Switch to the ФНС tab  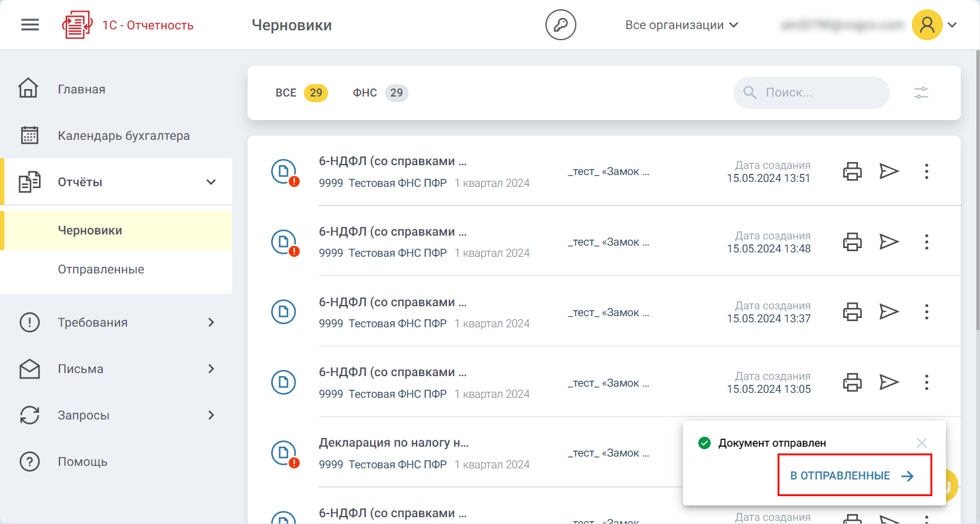pyautogui.click(x=379, y=93)
